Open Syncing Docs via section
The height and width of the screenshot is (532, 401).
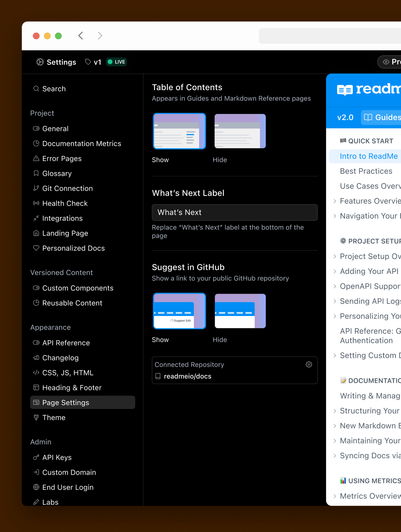(370, 456)
